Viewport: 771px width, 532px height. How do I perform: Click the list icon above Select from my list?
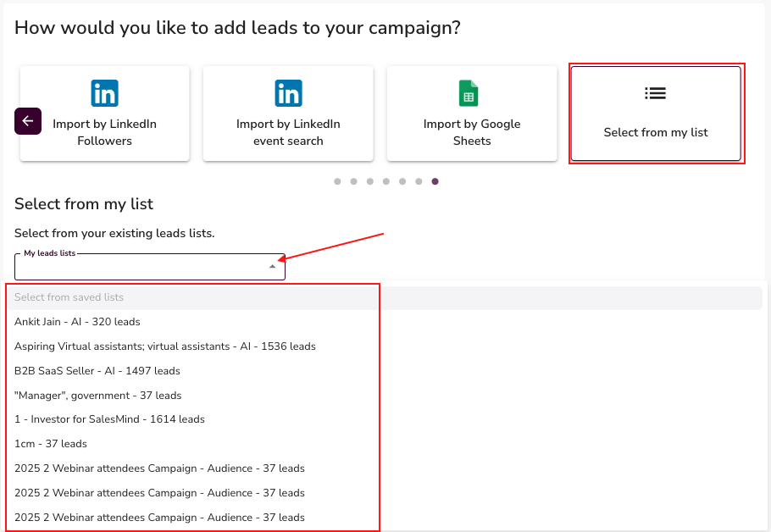click(655, 93)
